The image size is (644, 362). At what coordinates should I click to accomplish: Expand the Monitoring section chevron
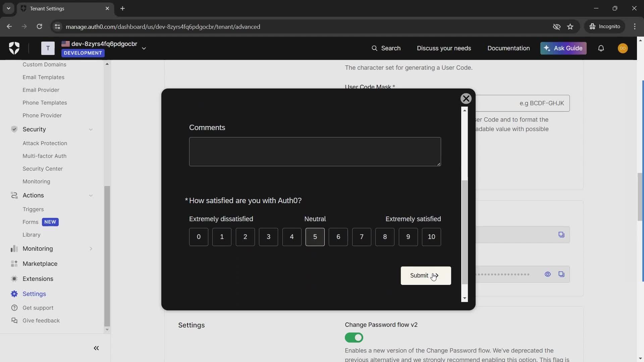(91, 249)
